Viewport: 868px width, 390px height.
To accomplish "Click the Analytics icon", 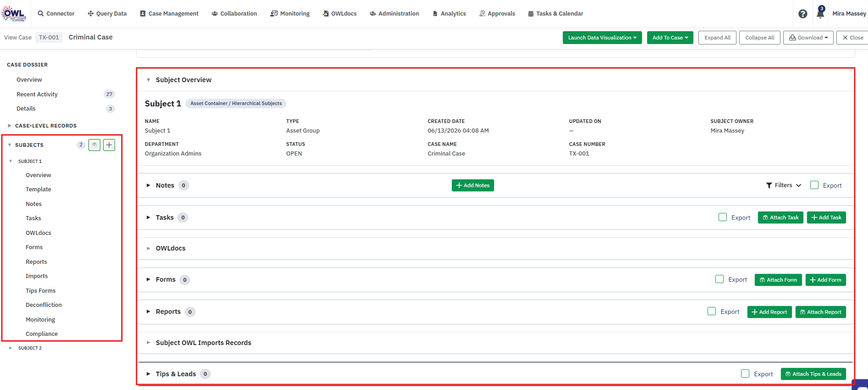I will click(435, 14).
